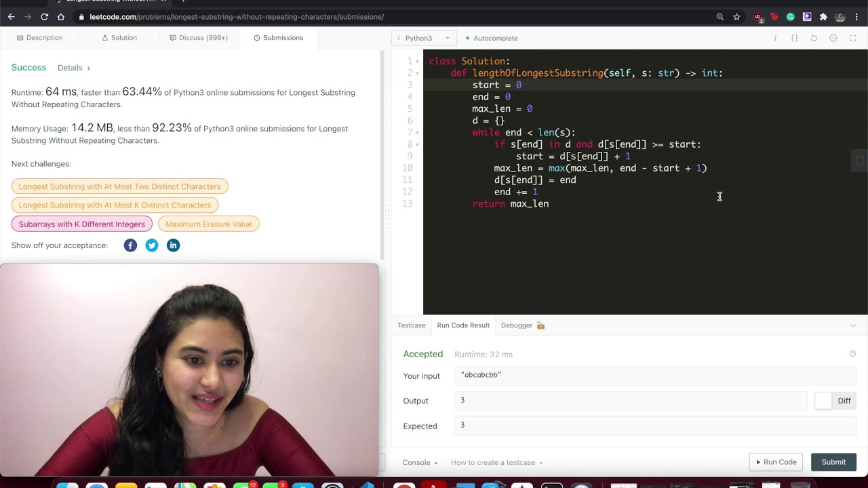Share on Facebook icon
This screenshot has width=868, height=488.
(130, 245)
